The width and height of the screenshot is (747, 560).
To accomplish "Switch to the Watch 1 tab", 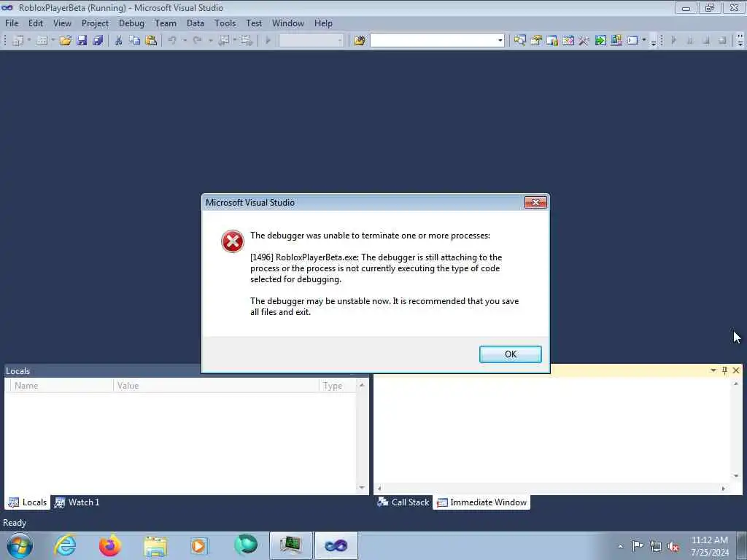I will coord(77,502).
